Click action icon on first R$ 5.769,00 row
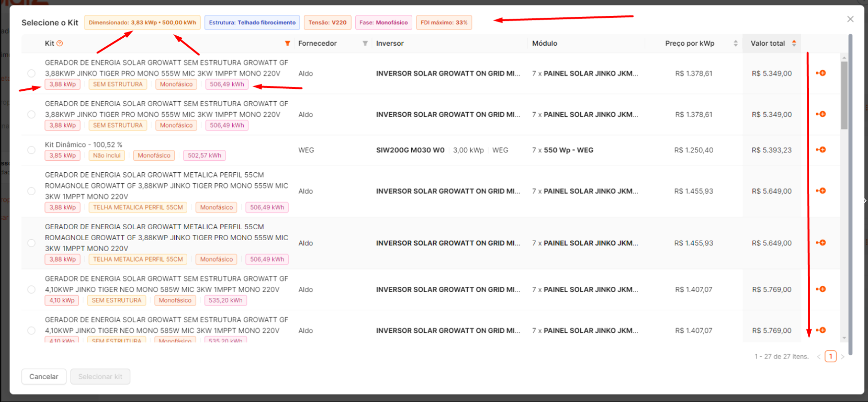Viewport: 868px width, 402px height. (821, 289)
